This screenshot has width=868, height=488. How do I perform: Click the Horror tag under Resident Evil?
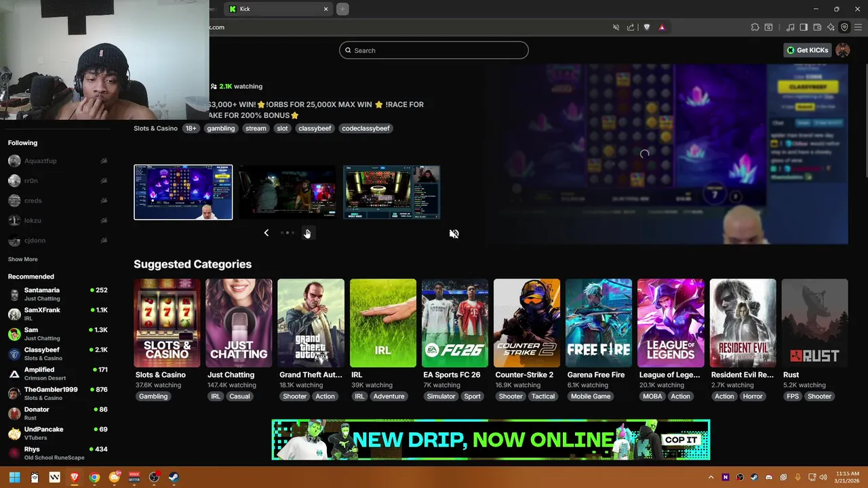[753, 396]
